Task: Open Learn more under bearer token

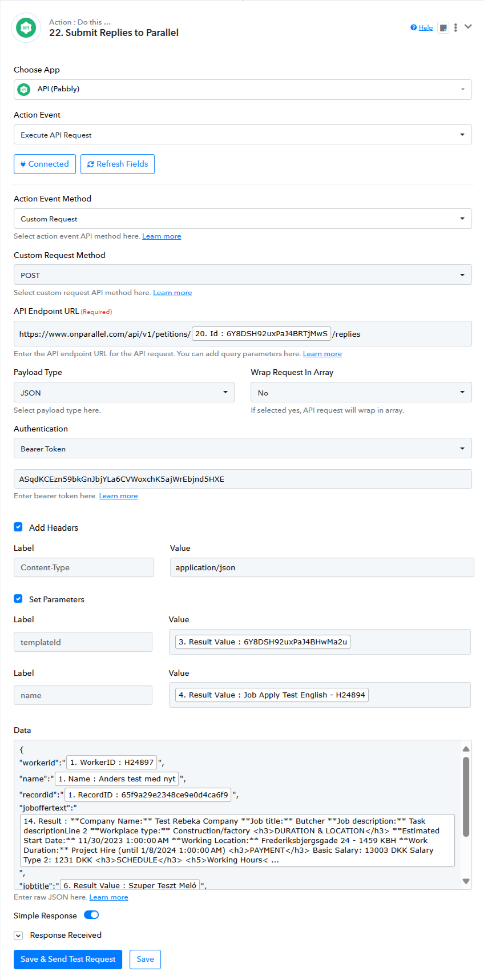Action: [x=118, y=496]
